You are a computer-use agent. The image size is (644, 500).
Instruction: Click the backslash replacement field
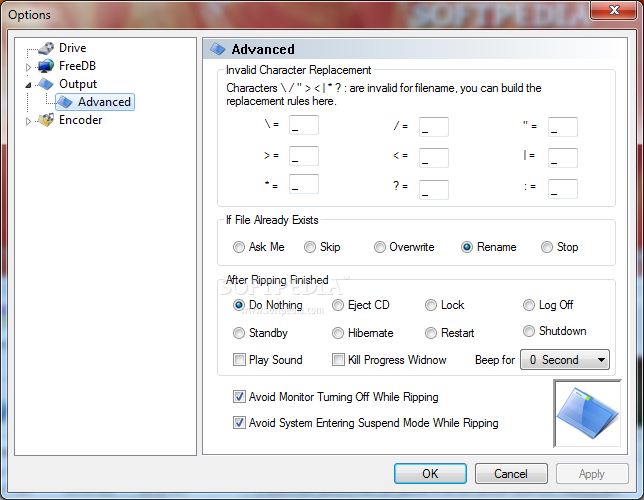click(x=304, y=125)
